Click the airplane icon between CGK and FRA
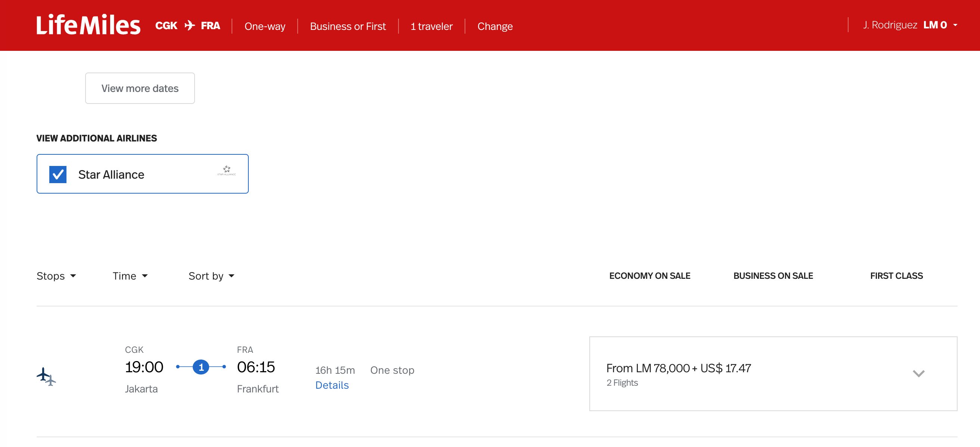 coord(189,25)
